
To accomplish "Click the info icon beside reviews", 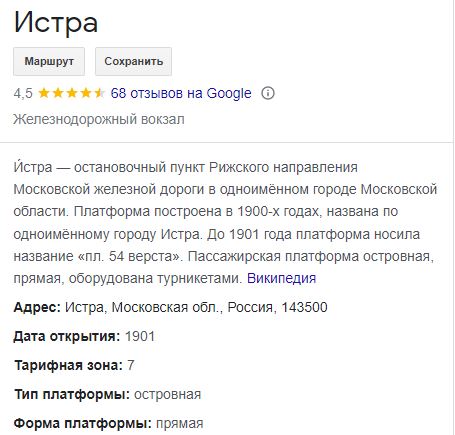I will click(x=268, y=93).
